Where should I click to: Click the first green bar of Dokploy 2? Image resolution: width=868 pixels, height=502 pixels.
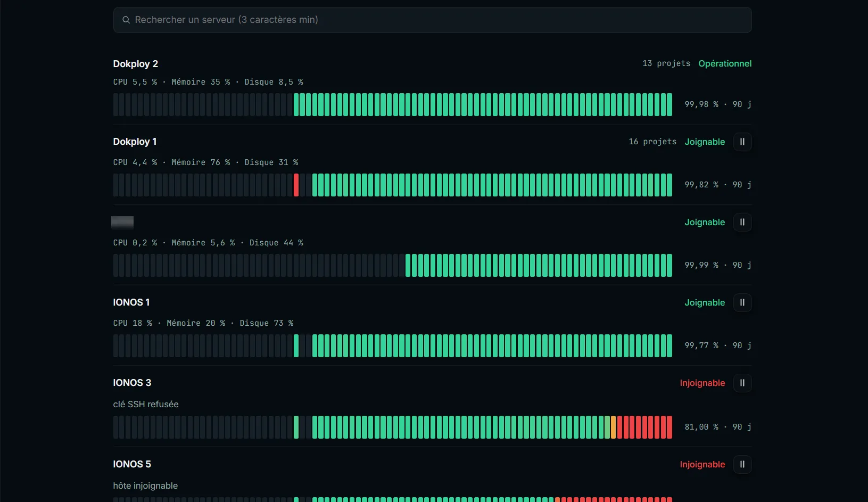[296, 104]
